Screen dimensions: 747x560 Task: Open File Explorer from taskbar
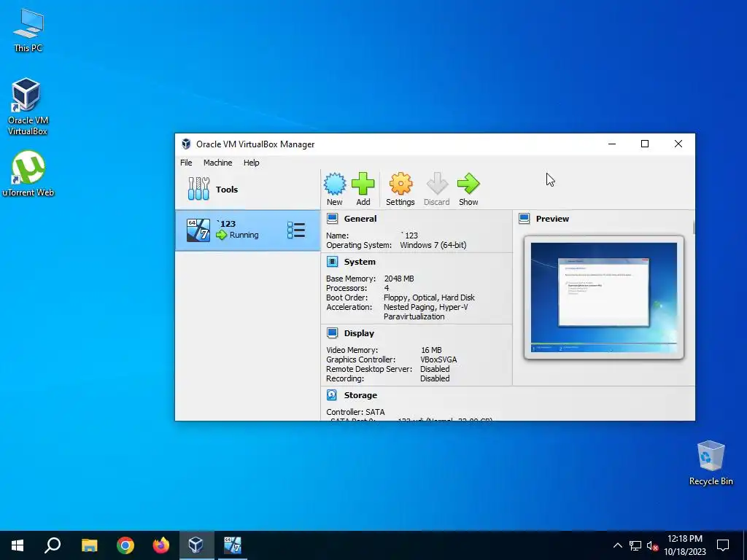(89, 545)
